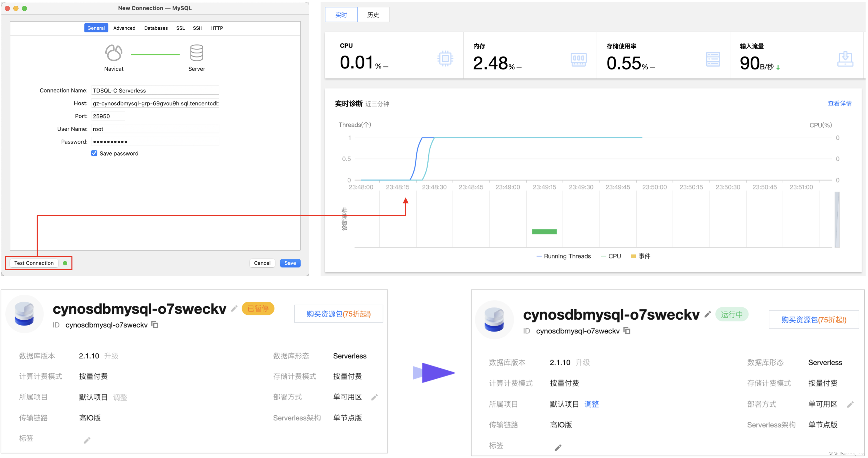
Task: Click green connection status indicator dot
Action: [x=65, y=263]
